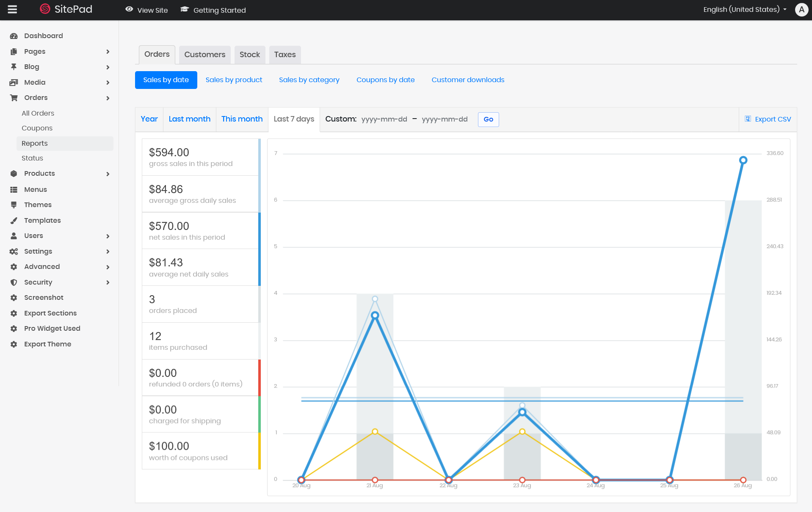Open Coupons in sidebar

(37, 128)
